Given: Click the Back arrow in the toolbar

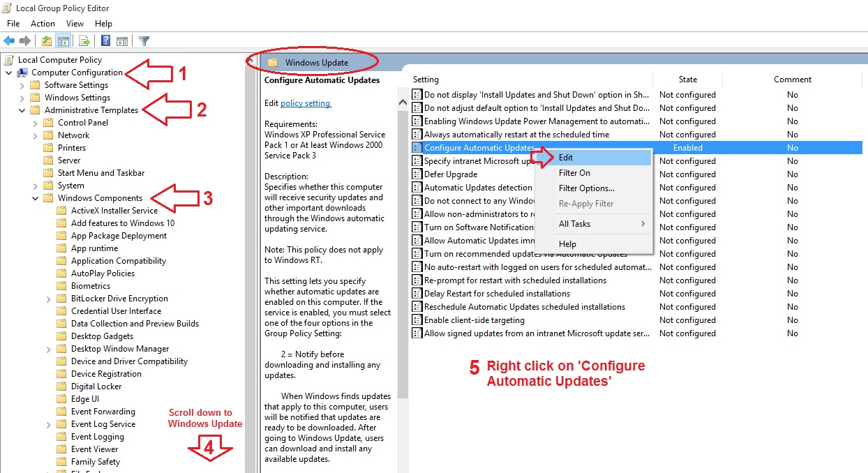Looking at the screenshot, I should 9,41.
